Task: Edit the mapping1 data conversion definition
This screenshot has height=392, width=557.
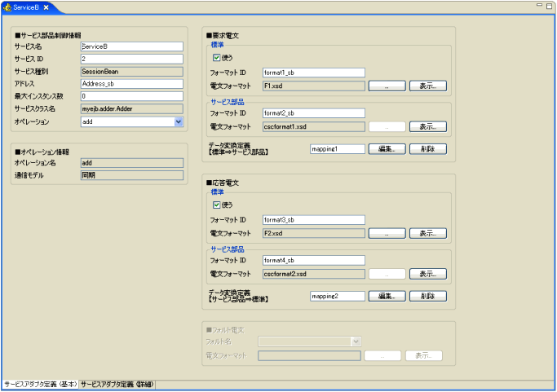Action: [x=387, y=149]
